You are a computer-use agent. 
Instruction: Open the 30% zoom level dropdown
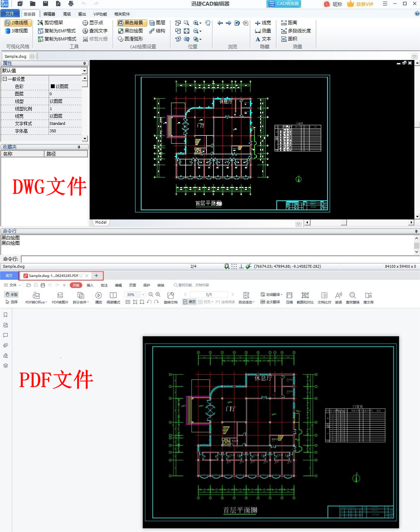tap(143, 294)
